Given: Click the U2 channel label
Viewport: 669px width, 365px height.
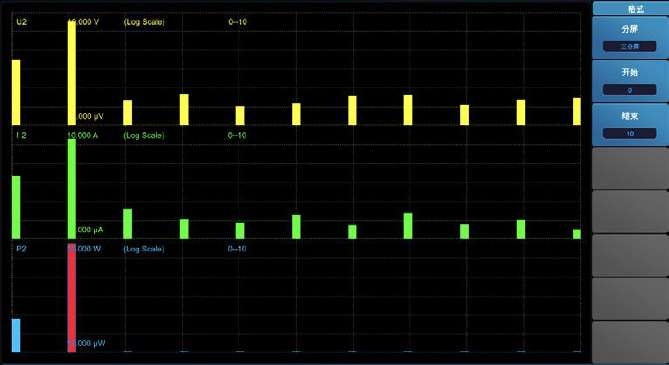Looking at the screenshot, I should pos(21,22).
